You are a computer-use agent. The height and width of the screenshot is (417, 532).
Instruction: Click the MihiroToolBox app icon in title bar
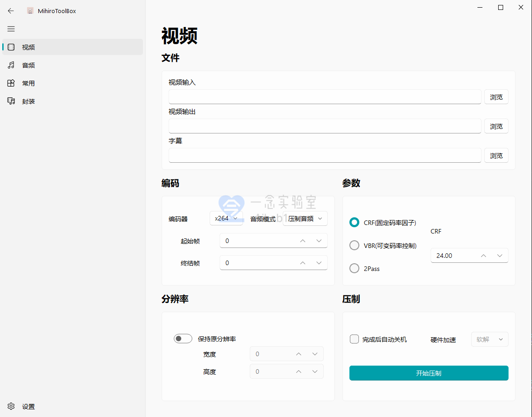point(30,10)
